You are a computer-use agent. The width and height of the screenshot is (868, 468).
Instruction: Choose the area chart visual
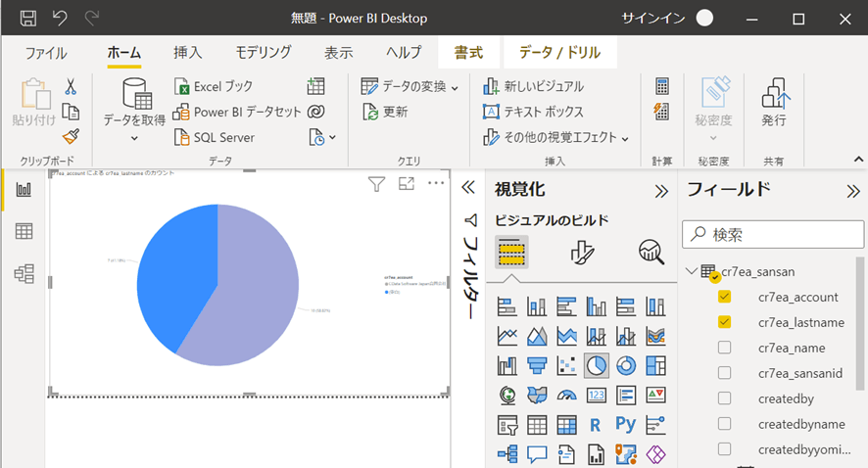[537, 336]
